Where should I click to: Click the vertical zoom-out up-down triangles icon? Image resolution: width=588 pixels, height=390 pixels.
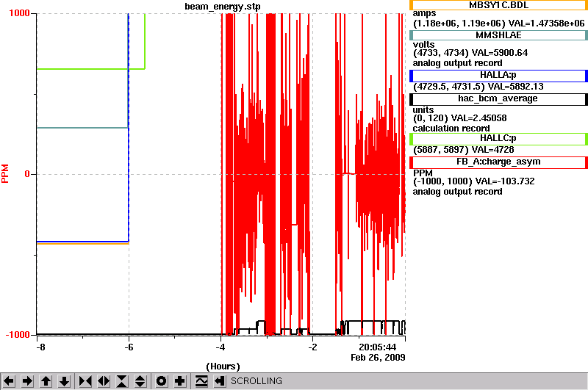(140, 381)
